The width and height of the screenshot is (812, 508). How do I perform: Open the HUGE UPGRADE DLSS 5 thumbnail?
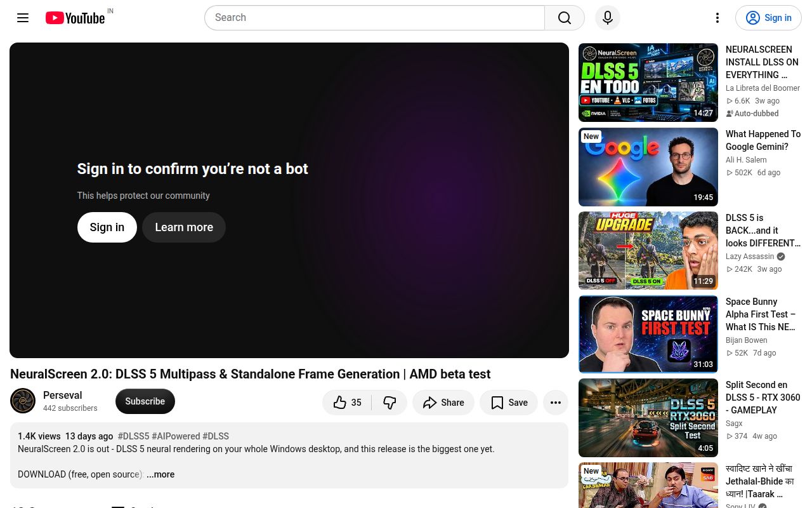[x=648, y=251]
